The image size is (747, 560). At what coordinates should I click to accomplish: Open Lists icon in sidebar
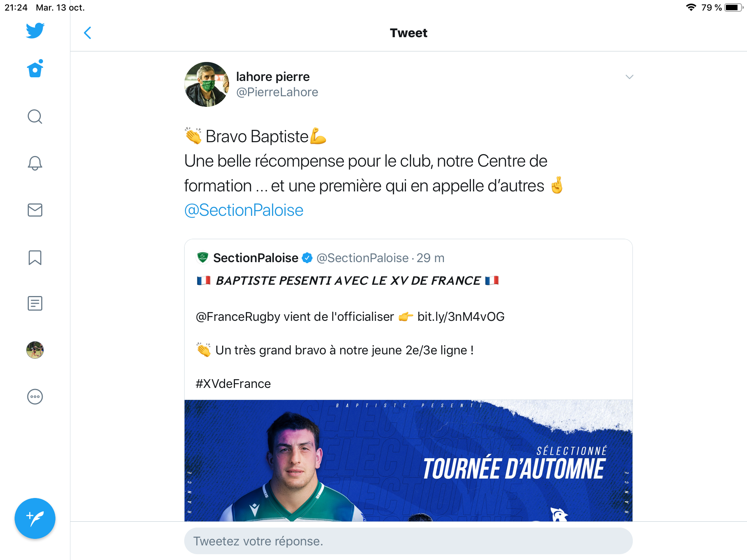35,303
